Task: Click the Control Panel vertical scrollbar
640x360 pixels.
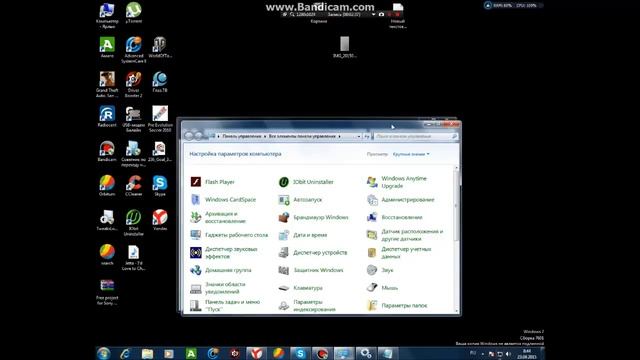Action: (457, 239)
